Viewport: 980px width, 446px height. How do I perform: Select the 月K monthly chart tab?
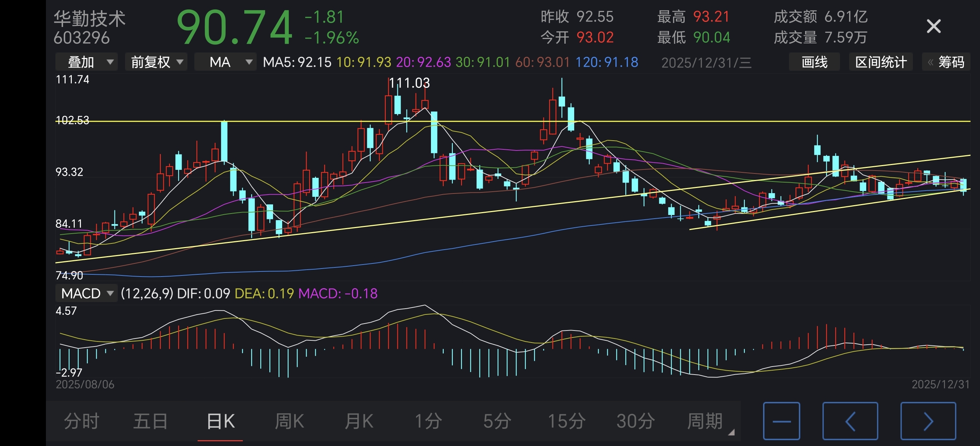coord(358,421)
